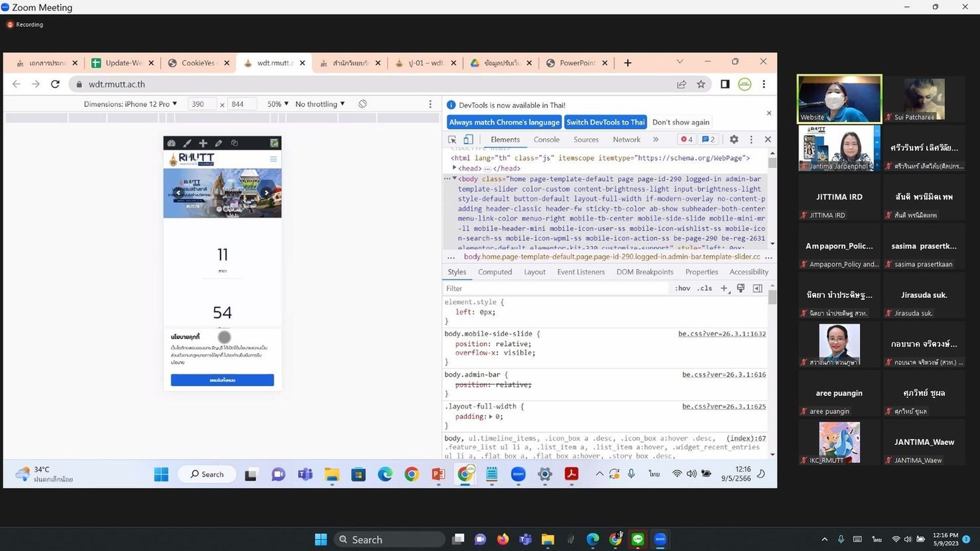980x551 pixels.
Task: Open the Dimensions iPhone 12 Pro dropdown
Action: coord(130,104)
